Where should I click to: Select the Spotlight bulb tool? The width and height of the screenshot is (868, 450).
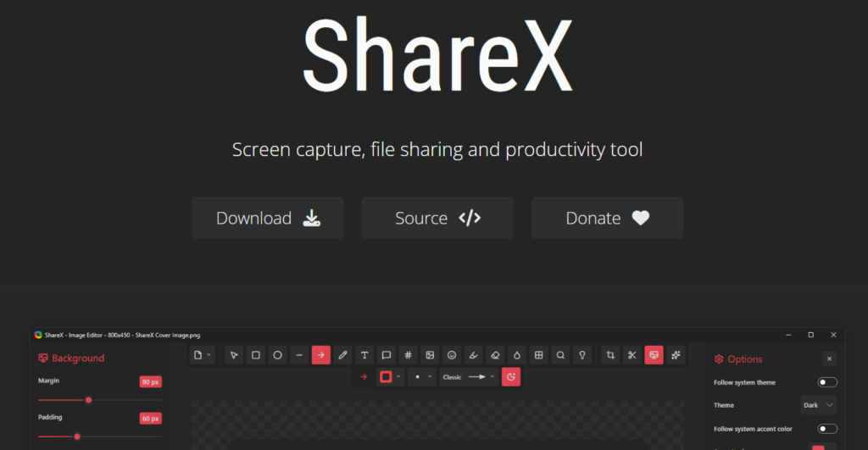582,355
